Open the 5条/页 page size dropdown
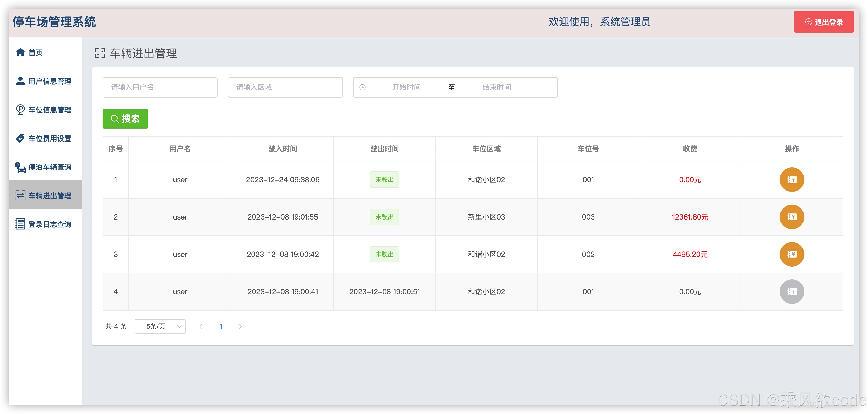Image resolution: width=868 pixels, height=414 pixels. pos(160,326)
